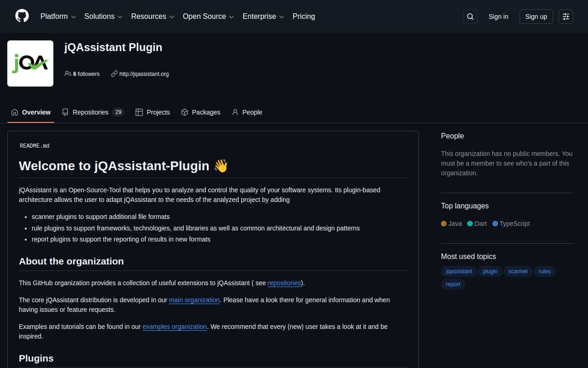The width and height of the screenshot is (588, 368).
Task: Switch to the Repositories tab
Action: [91, 112]
